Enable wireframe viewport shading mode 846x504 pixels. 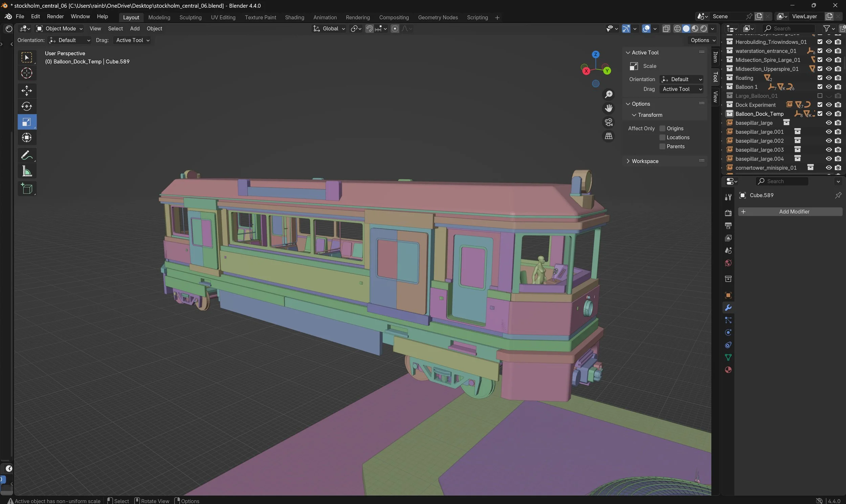pos(677,28)
